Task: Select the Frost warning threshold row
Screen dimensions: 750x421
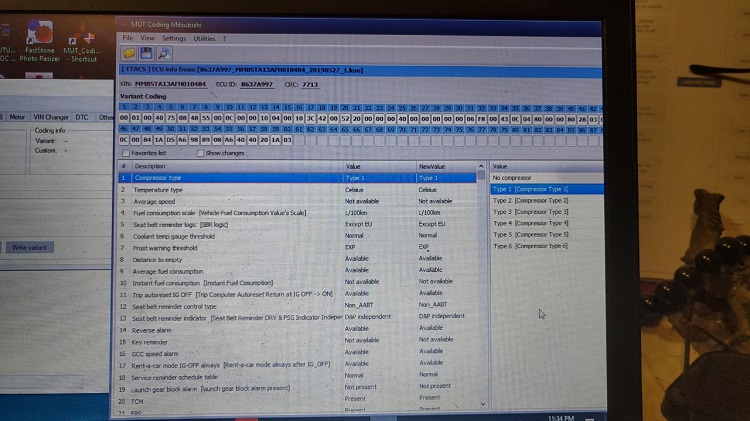Action: [297, 248]
